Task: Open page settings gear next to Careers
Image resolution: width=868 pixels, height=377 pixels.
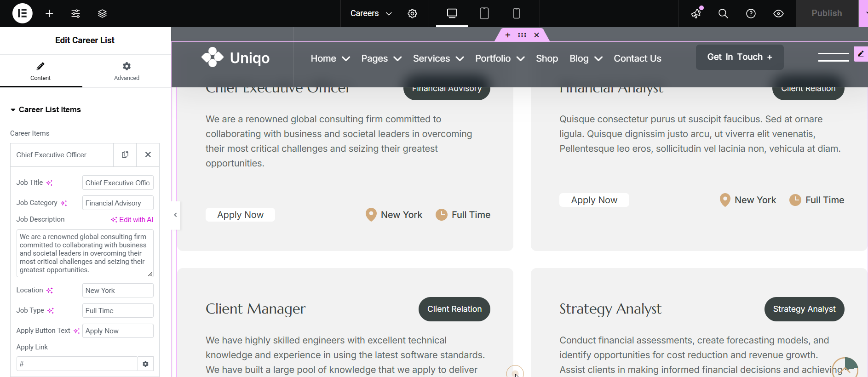Action: click(x=412, y=13)
